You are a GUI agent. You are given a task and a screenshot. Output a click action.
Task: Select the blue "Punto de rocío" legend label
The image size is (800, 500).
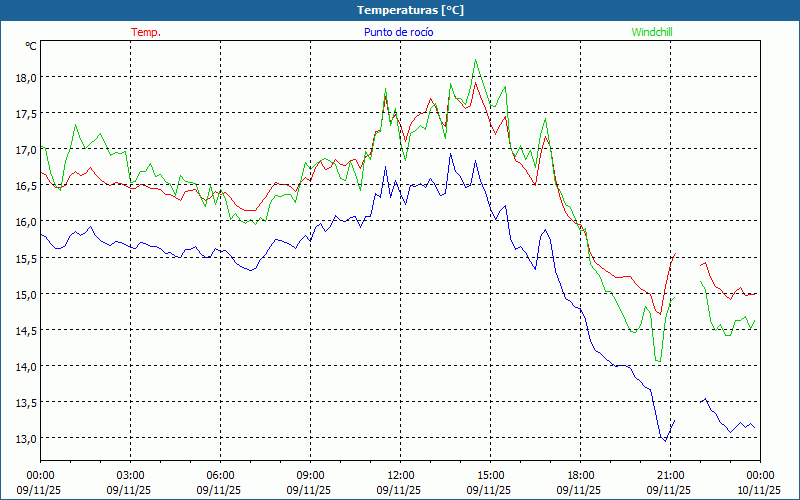pos(399,32)
